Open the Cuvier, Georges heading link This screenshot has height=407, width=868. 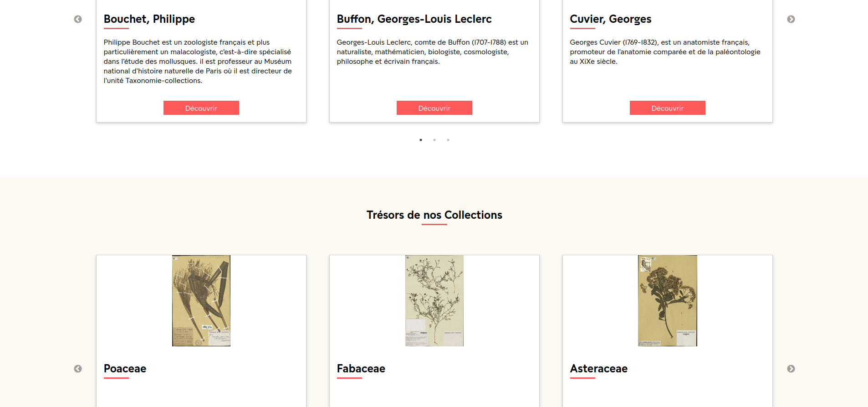point(611,19)
